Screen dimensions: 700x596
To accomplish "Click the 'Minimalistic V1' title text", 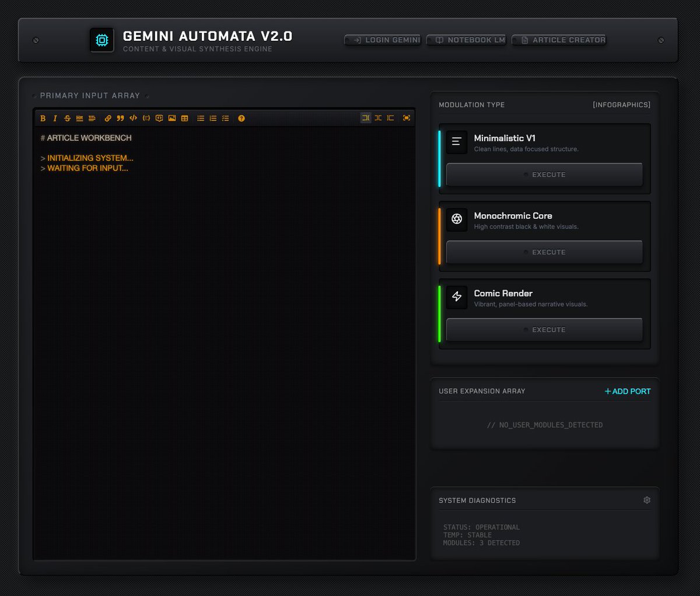I will click(505, 138).
